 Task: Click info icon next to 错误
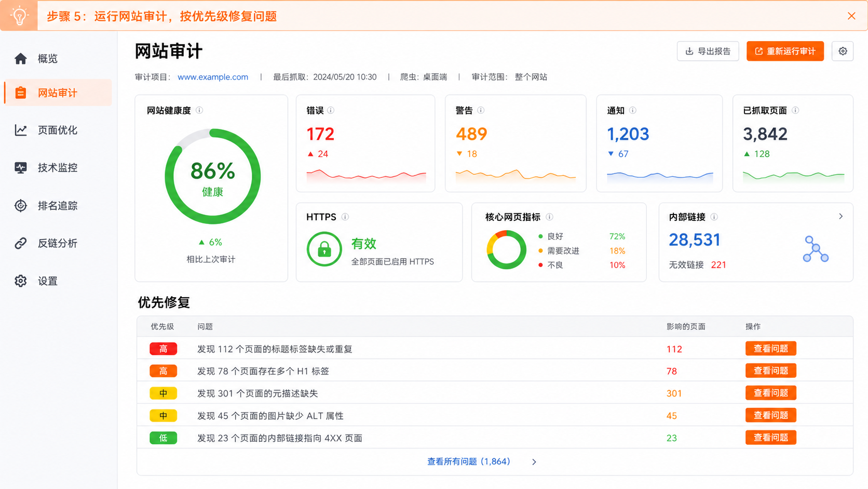coord(331,110)
